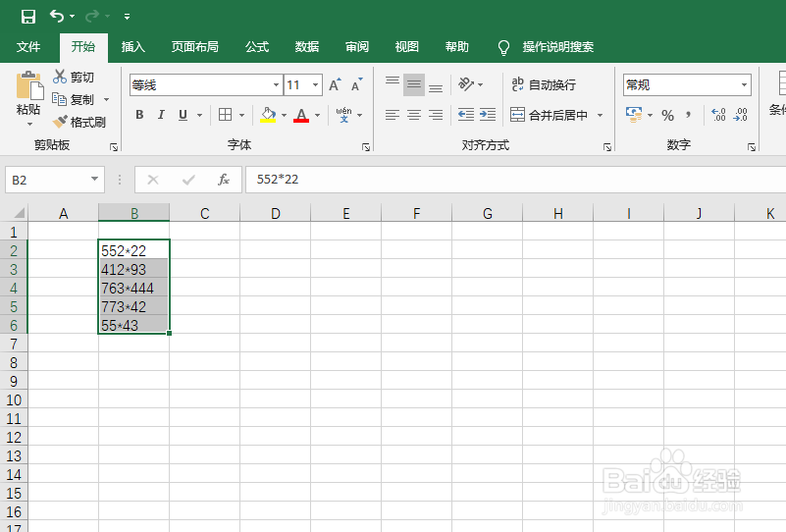786x532 pixels.
Task: Switch to the 公式 ribbon tab
Action: [257, 47]
